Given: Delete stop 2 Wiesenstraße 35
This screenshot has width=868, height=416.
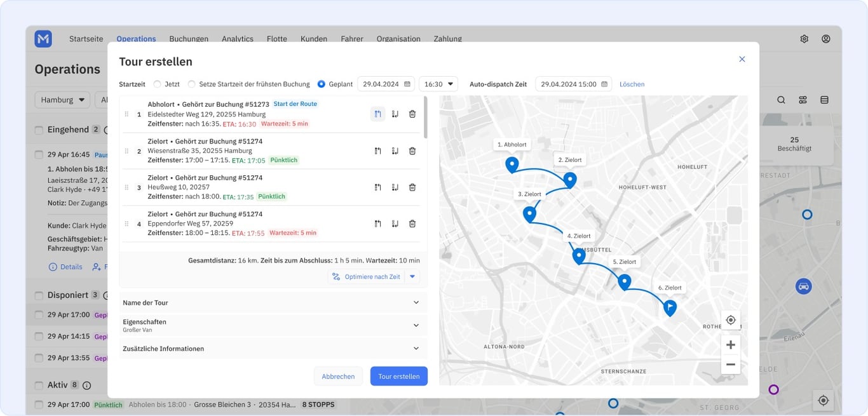Looking at the screenshot, I should [x=412, y=151].
